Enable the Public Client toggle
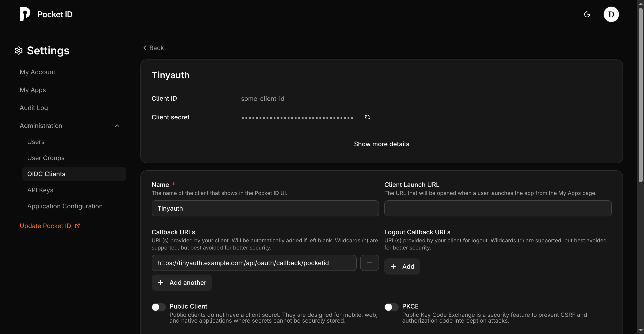Viewport: 644px width, 334px height. 158,307
